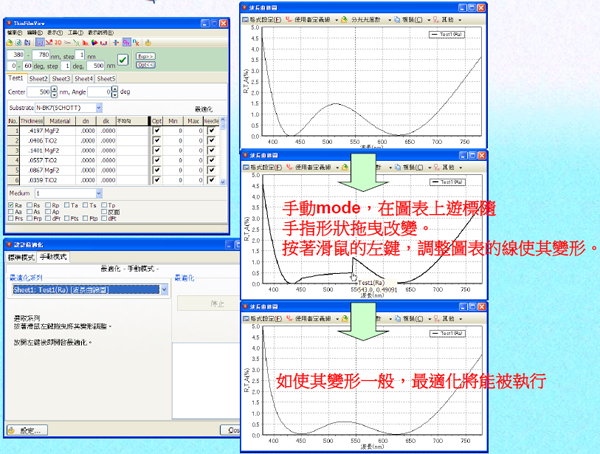This screenshot has width=600, height=454.
Task: Click the 380 start wavelength field
Action: coord(16,55)
